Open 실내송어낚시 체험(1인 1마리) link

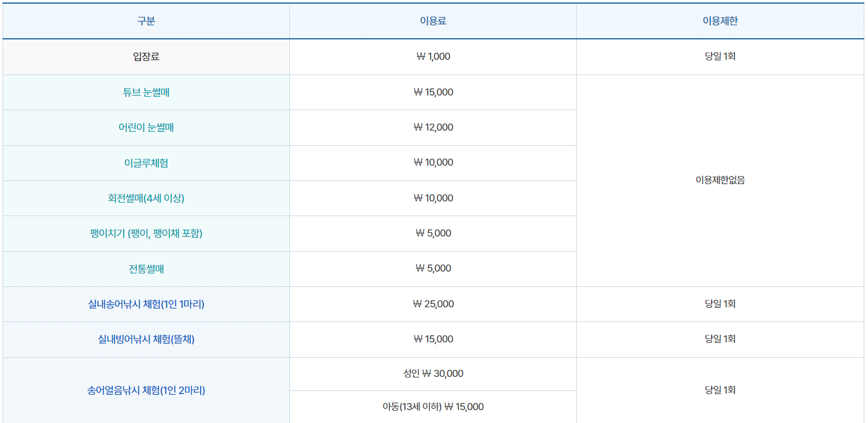[145, 304]
